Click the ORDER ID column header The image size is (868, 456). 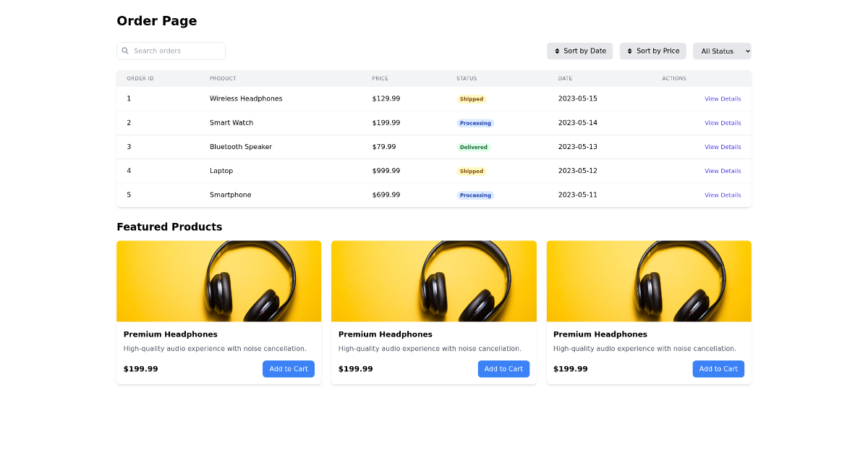tap(140, 78)
